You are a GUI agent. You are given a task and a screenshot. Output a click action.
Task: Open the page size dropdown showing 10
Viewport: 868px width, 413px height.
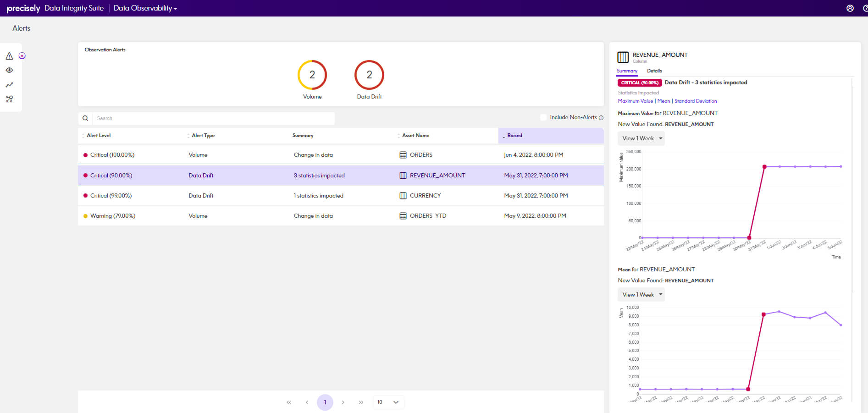point(388,402)
